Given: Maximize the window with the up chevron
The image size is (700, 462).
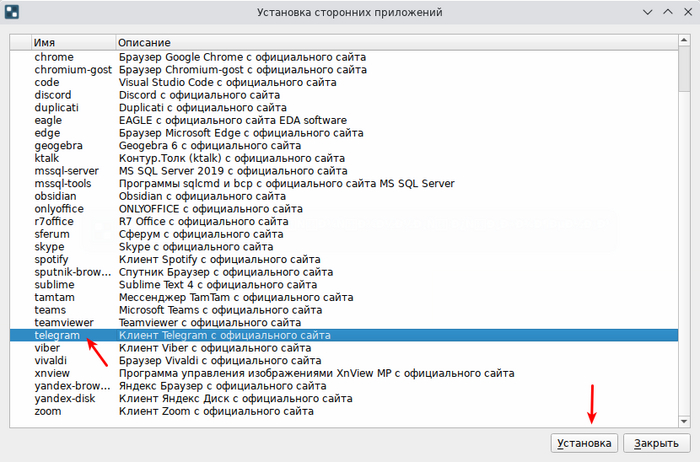Looking at the screenshot, I should pyautogui.click(x=668, y=12).
